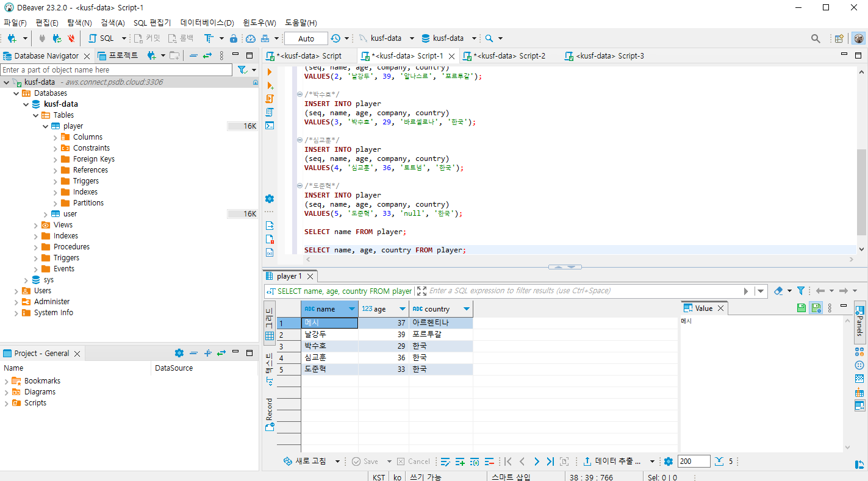Open the result set filter funnel icon
This screenshot has width=868, height=481.
[x=801, y=291]
